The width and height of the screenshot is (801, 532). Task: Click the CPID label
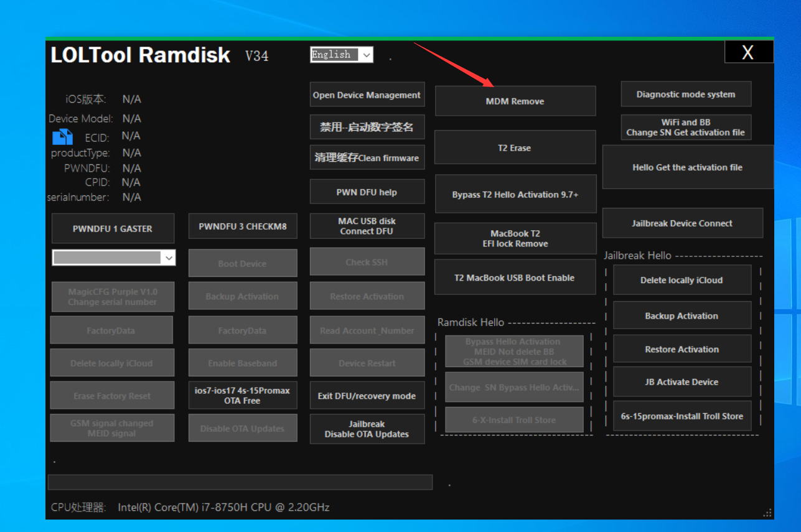click(x=97, y=182)
